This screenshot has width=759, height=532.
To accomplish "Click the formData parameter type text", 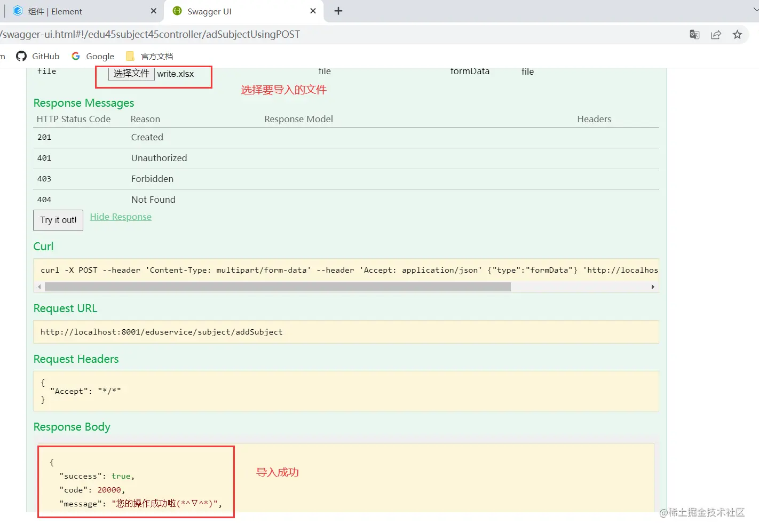I will 470,72.
